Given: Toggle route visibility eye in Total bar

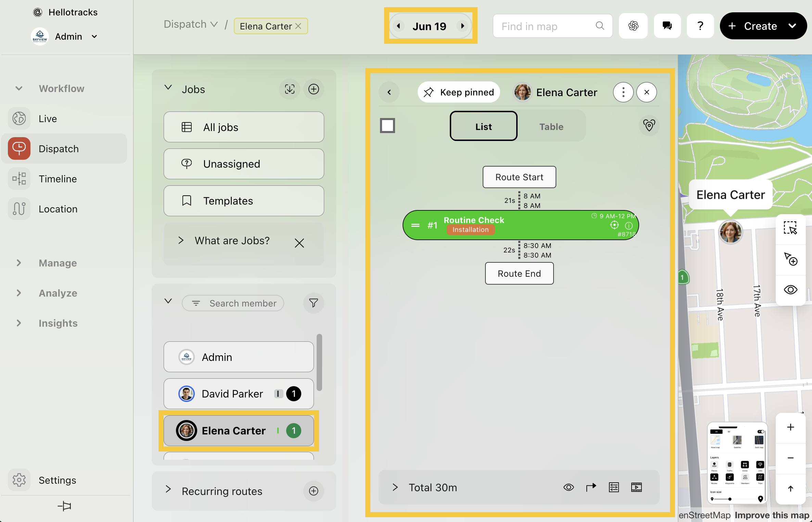Looking at the screenshot, I should (569, 487).
